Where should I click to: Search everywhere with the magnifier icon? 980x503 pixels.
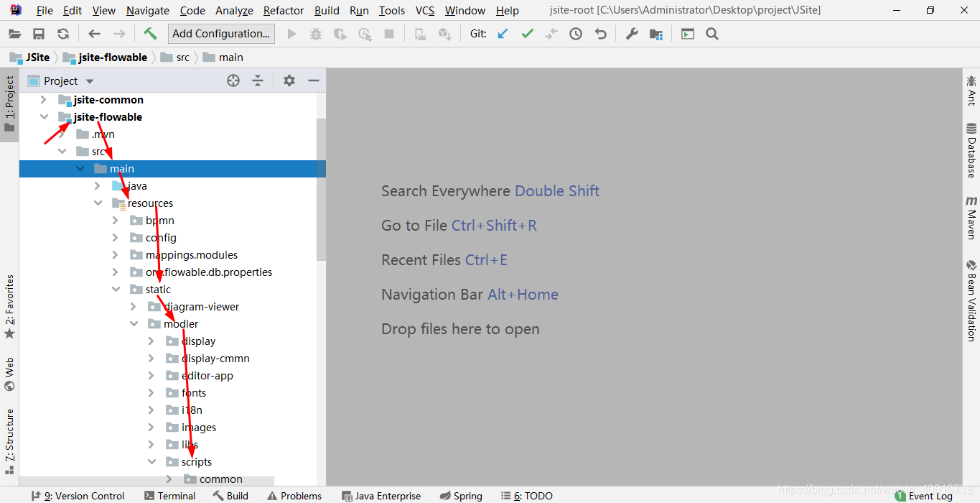[x=712, y=34]
